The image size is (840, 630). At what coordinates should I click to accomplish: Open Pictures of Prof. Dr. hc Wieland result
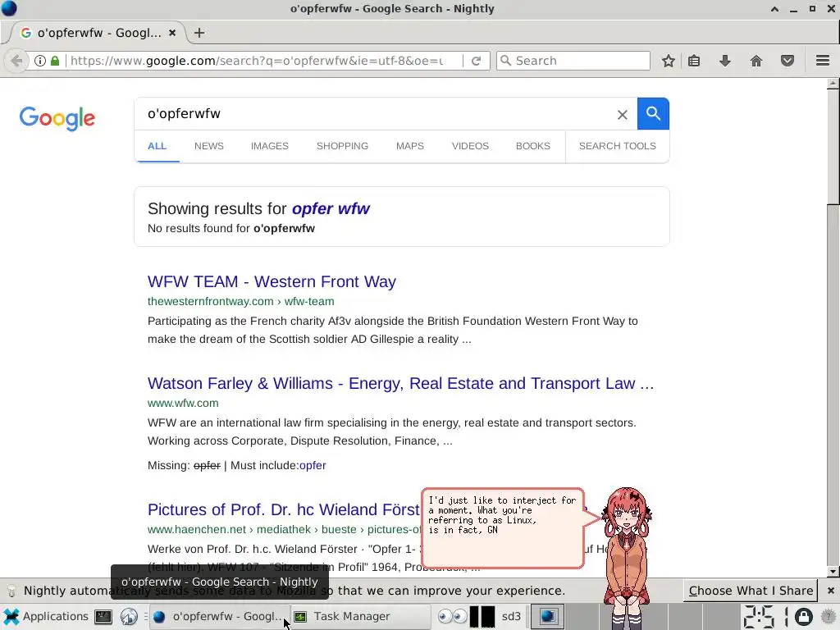[283, 509]
